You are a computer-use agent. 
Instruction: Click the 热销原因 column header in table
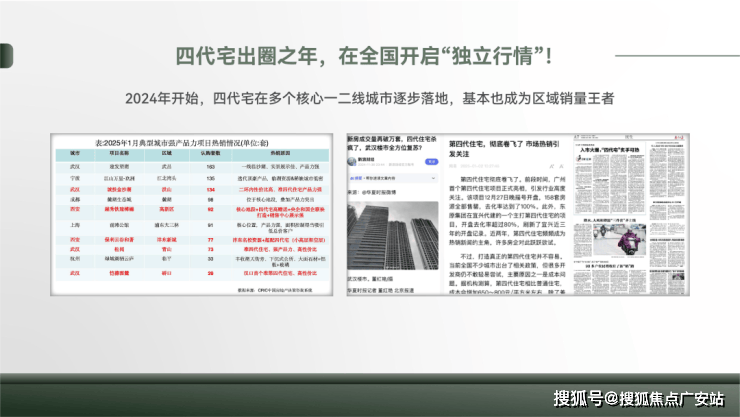[x=280, y=154]
